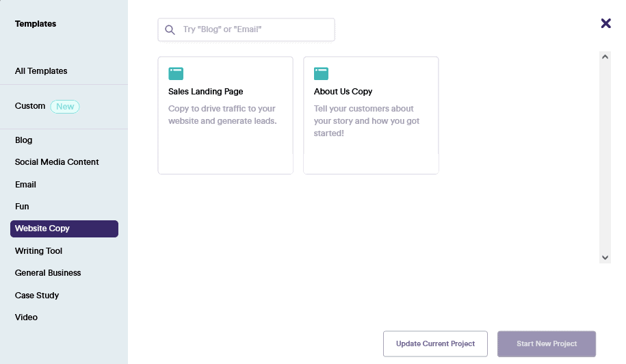Open the Custom templates category
626x364 pixels.
click(30, 106)
